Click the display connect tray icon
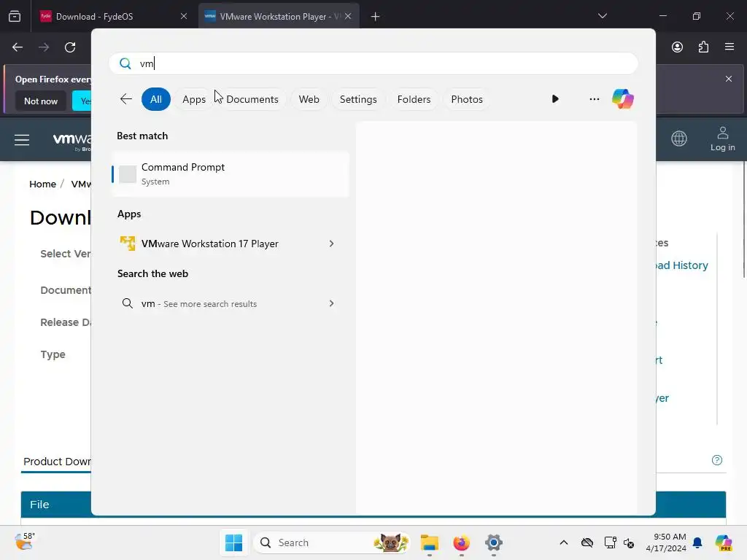 (610, 542)
